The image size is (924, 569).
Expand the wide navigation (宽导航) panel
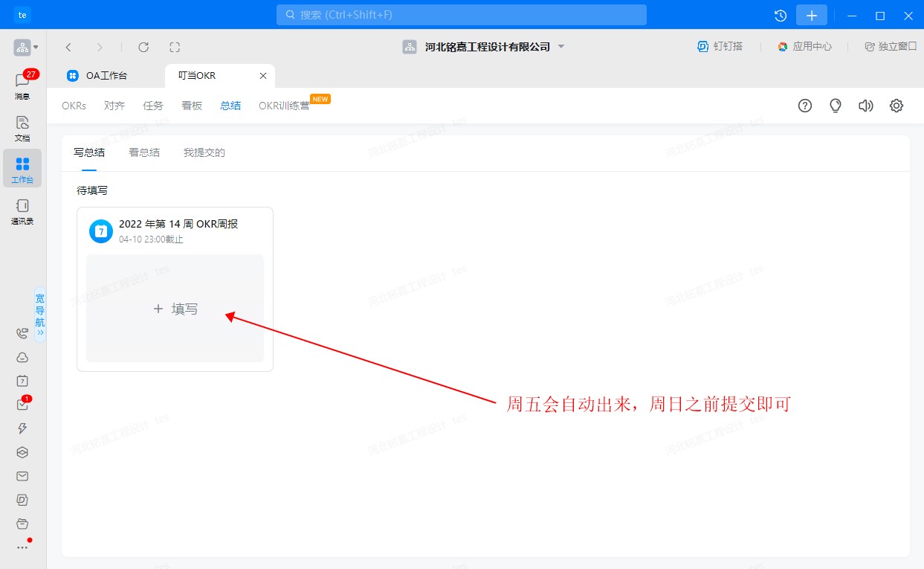(x=40, y=315)
